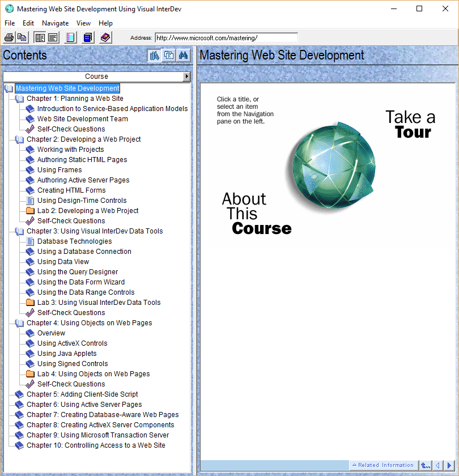Open the View menu
The height and width of the screenshot is (476, 459).
click(x=83, y=23)
